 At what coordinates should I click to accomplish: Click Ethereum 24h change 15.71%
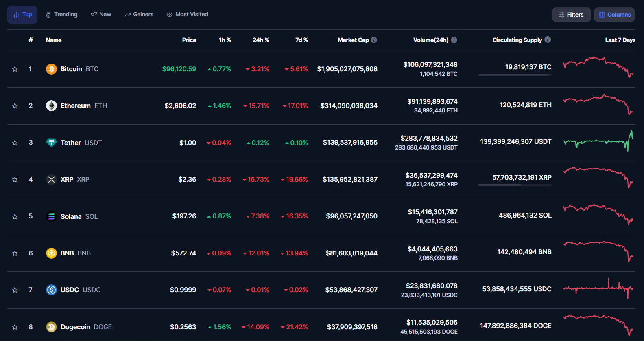click(256, 106)
